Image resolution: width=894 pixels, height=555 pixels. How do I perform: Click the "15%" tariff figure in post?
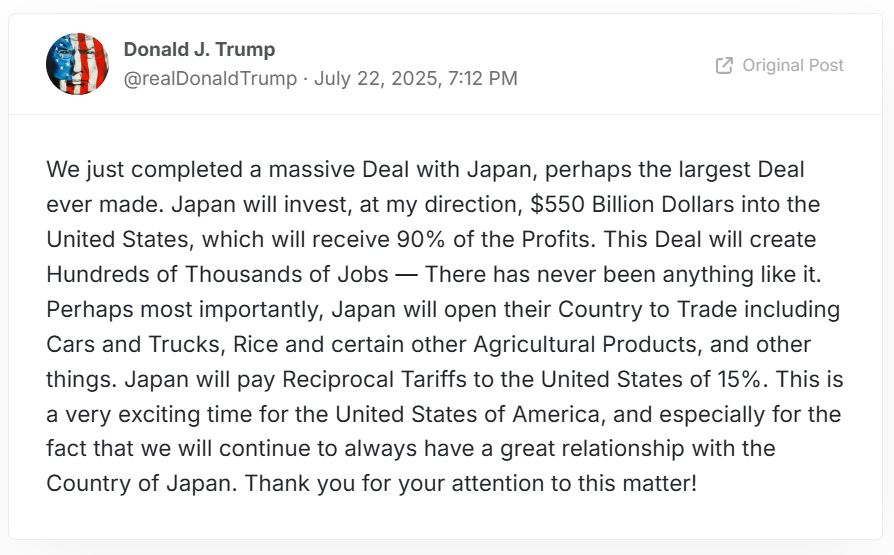739,379
